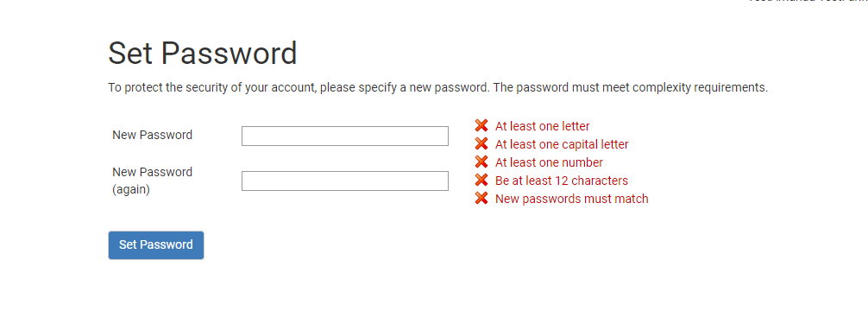
Task: Select the 'At least one capital letter' text
Action: pos(562,144)
